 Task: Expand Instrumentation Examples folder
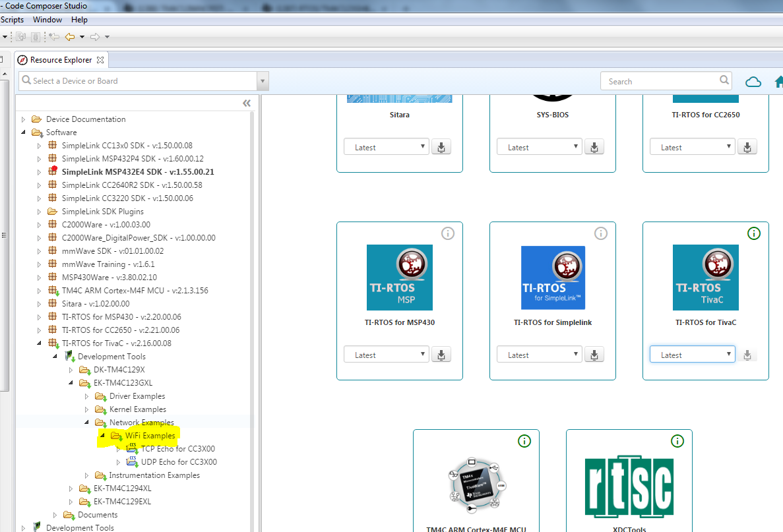(86, 475)
